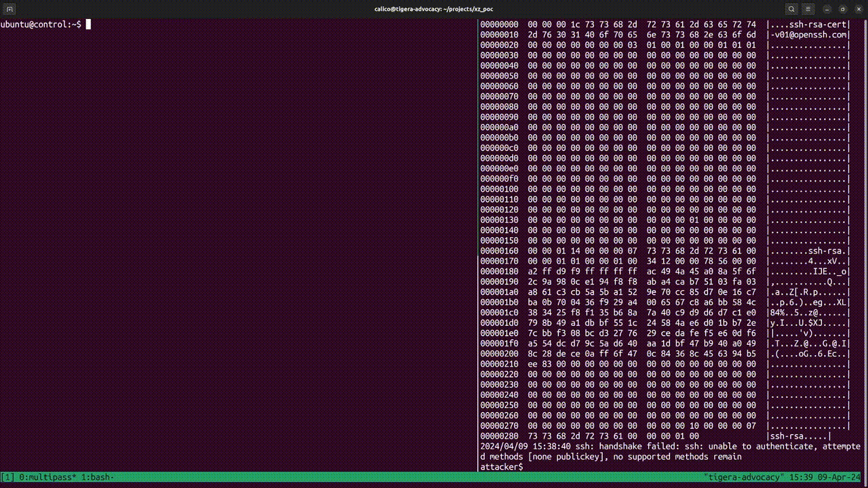Click the hexdump offset 00000020
This screenshot has height=488, width=868.
click(499, 45)
